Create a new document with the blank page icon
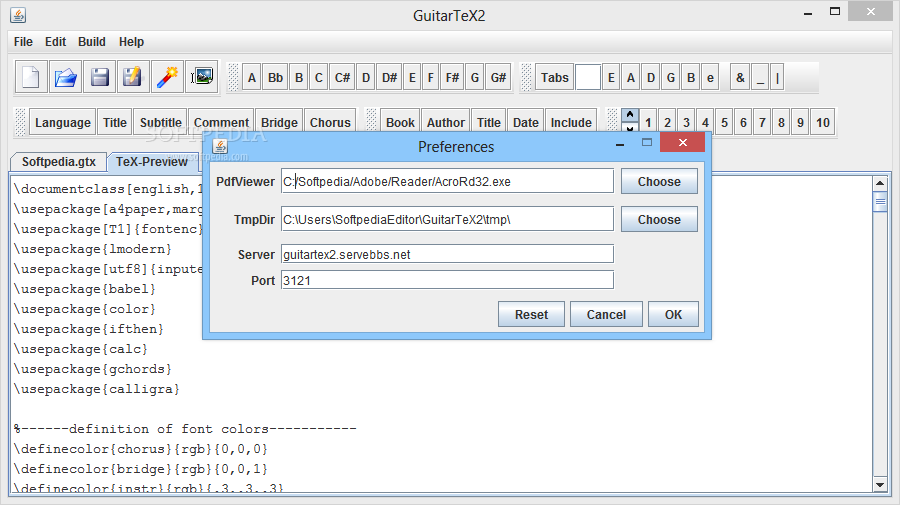The height and width of the screenshot is (505, 900). [x=31, y=77]
